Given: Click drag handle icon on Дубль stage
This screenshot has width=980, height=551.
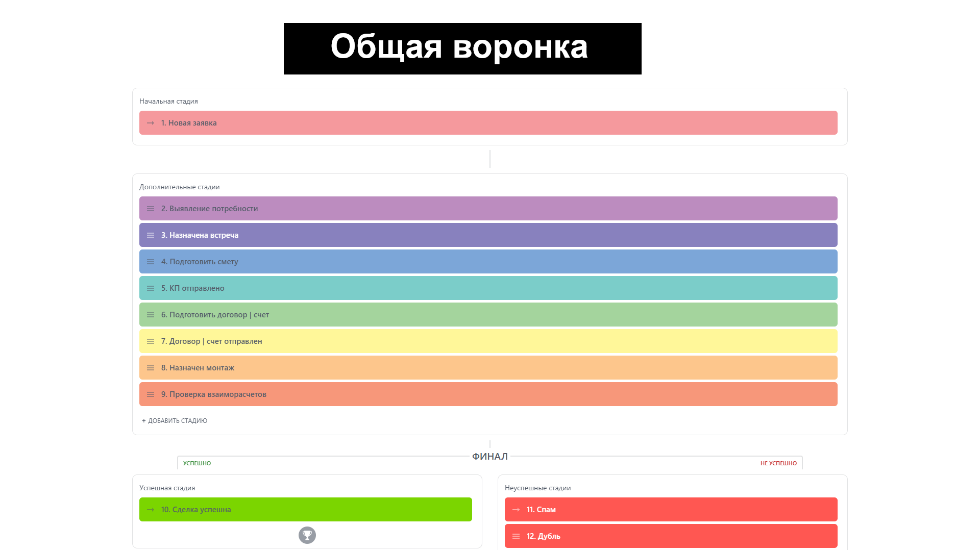Looking at the screenshot, I should click(x=516, y=536).
